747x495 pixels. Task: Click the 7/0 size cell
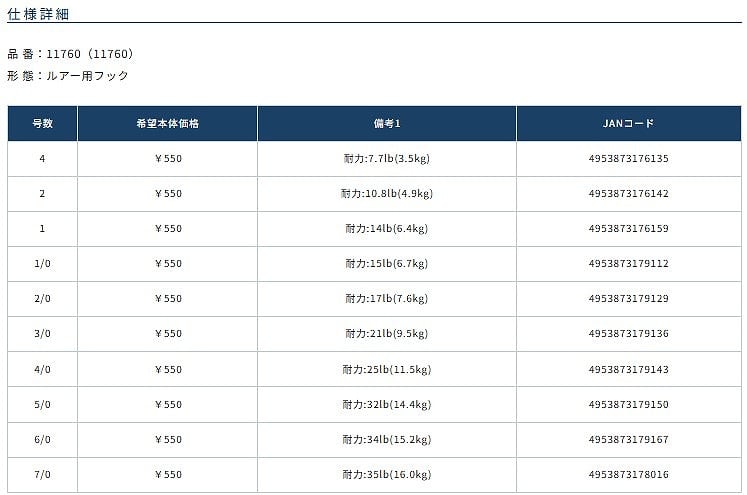(x=42, y=474)
